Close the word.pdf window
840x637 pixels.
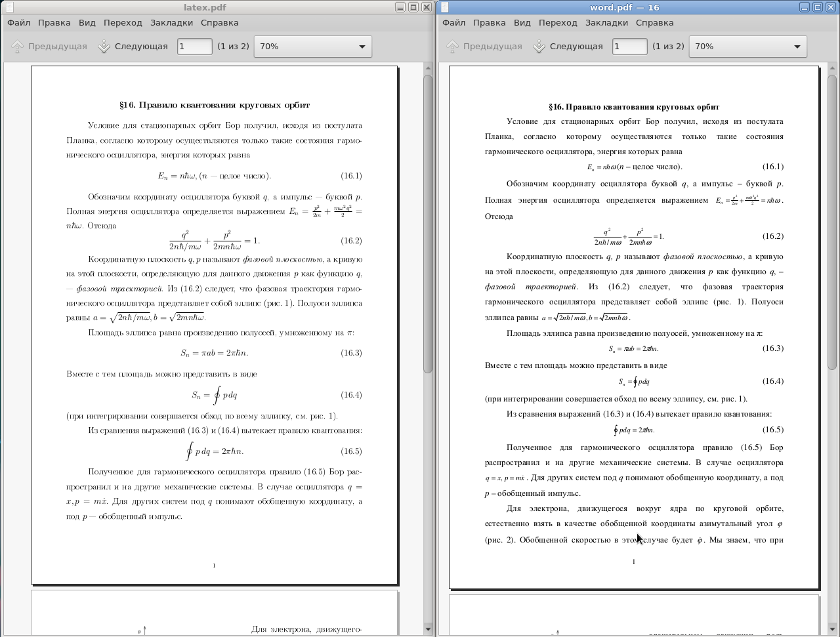pyautogui.click(x=831, y=7)
